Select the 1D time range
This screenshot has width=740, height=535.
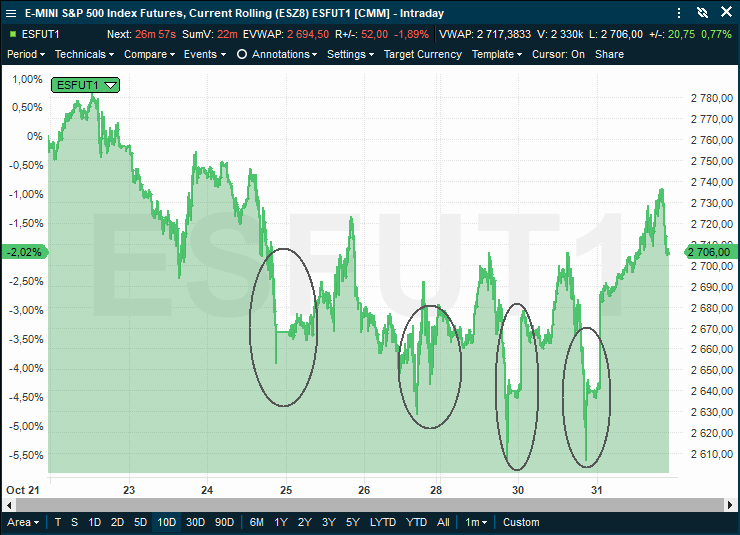pos(94,522)
